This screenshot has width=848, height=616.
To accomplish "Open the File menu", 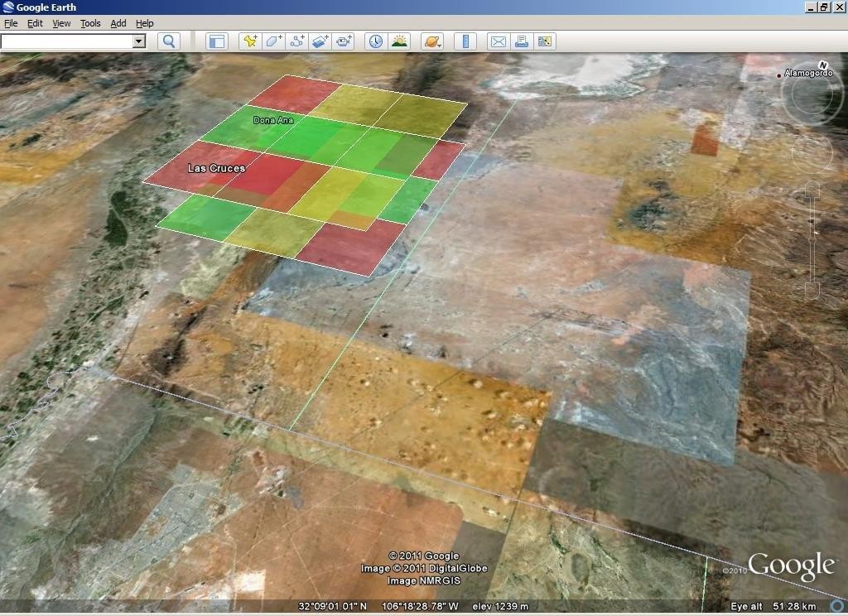I will pyautogui.click(x=11, y=23).
